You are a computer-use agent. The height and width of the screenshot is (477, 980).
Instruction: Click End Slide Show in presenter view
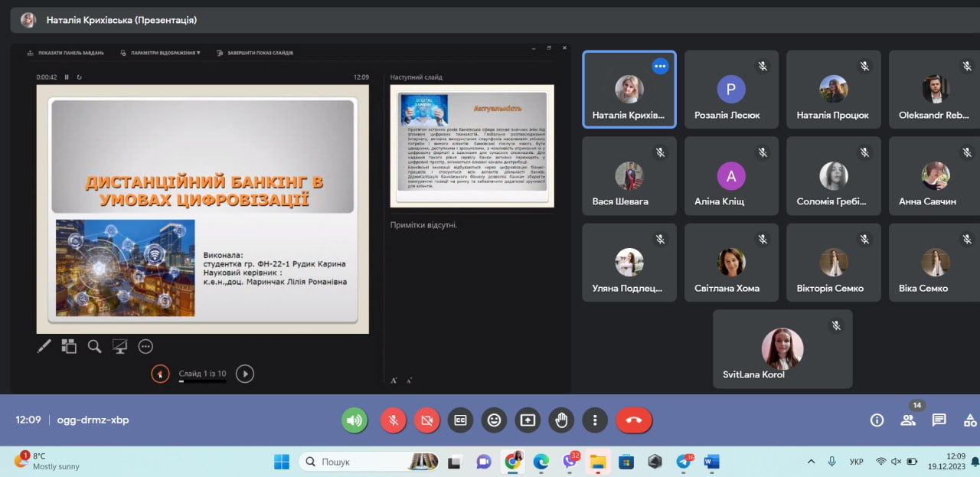pyautogui.click(x=255, y=53)
